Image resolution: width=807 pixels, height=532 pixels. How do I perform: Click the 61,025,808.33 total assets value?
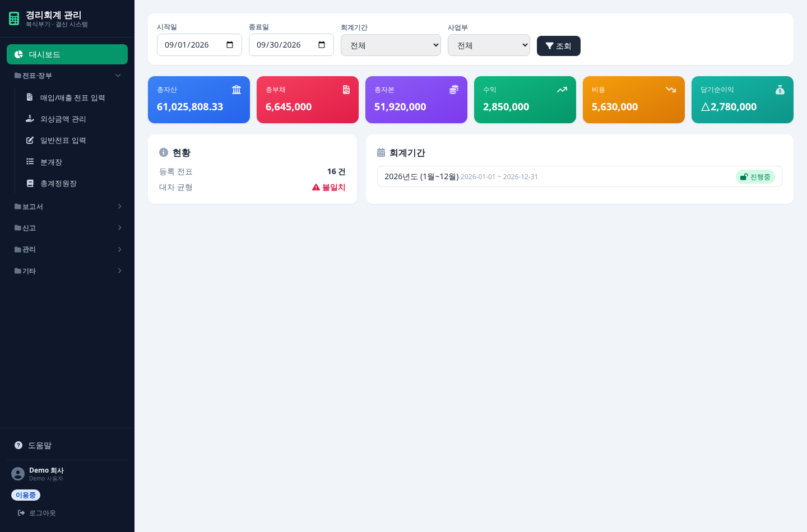tap(190, 106)
